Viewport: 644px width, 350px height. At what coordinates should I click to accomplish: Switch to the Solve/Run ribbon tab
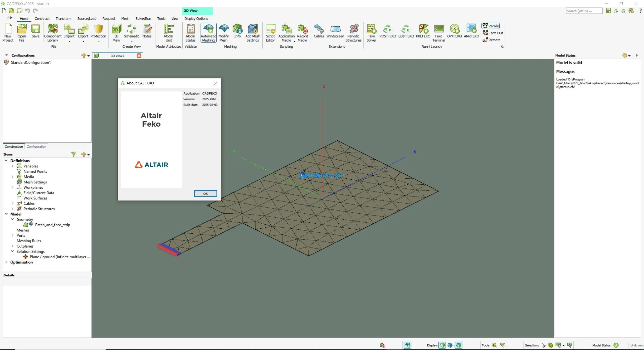143,19
